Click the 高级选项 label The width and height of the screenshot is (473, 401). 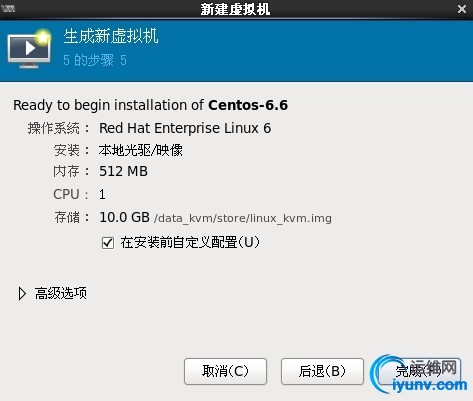coord(61,293)
